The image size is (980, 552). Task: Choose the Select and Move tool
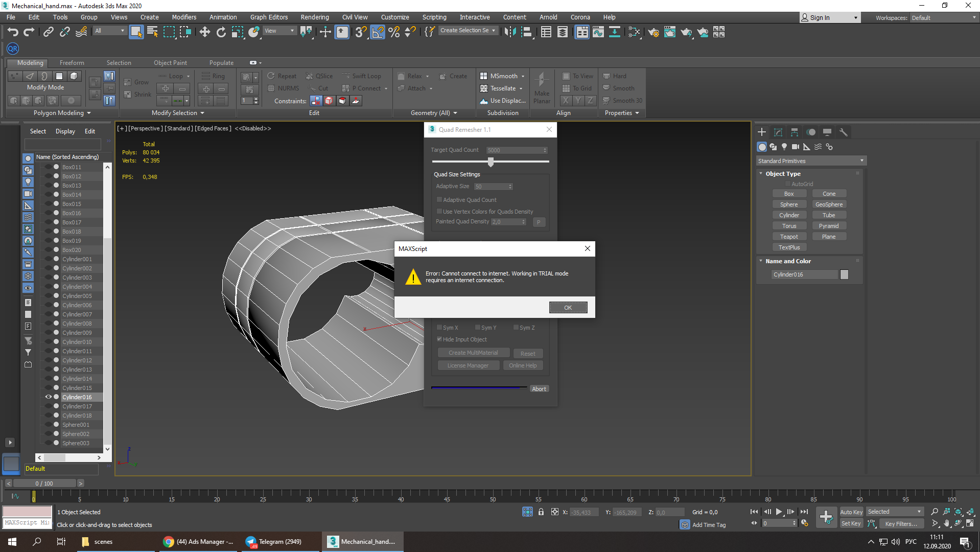point(205,32)
